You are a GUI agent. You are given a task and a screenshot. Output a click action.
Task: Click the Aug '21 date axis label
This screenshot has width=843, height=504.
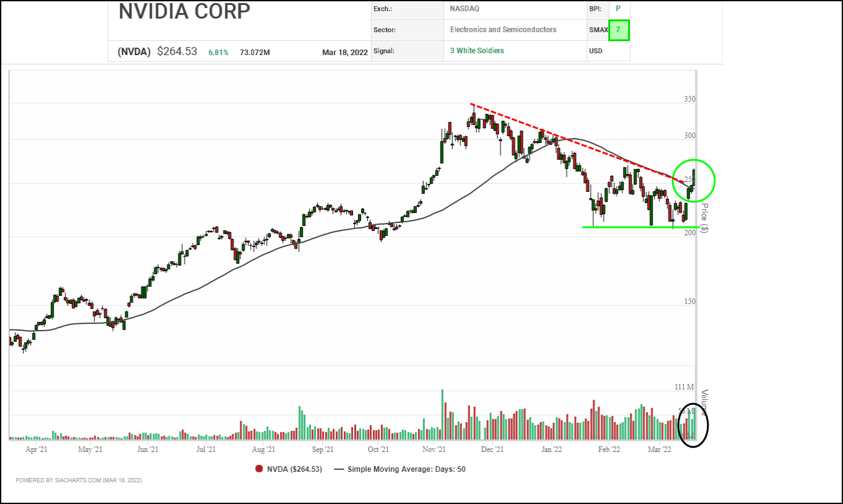click(263, 450)
